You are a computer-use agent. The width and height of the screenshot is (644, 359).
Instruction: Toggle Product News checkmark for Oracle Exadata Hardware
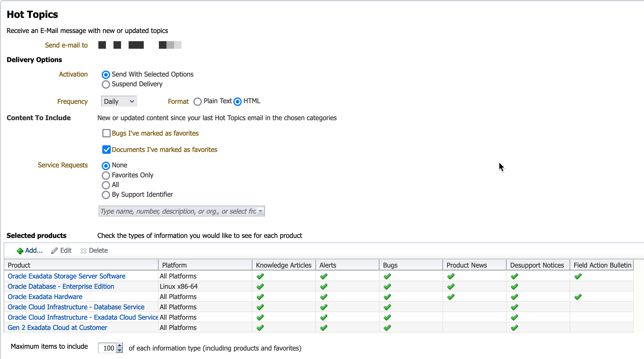tap(451, 296)
